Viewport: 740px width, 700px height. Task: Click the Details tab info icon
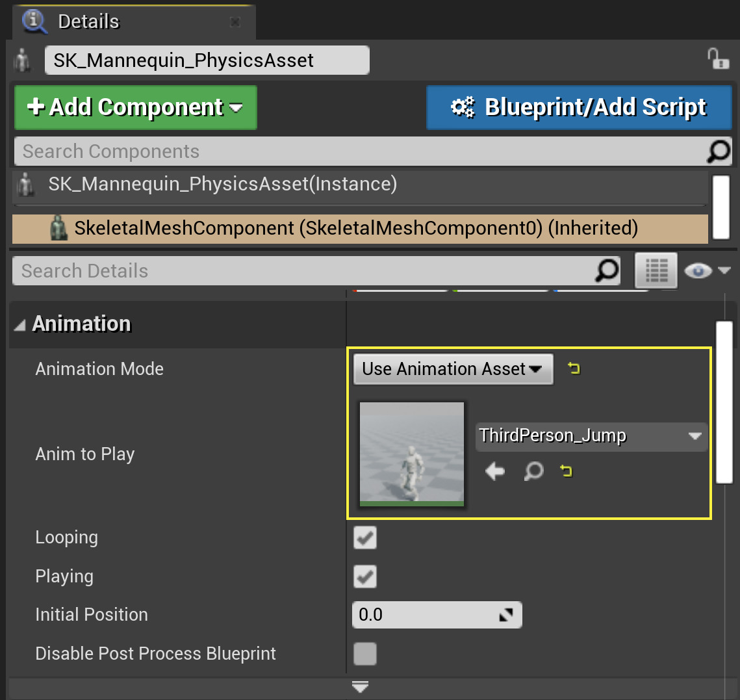[x=34, y=21]
